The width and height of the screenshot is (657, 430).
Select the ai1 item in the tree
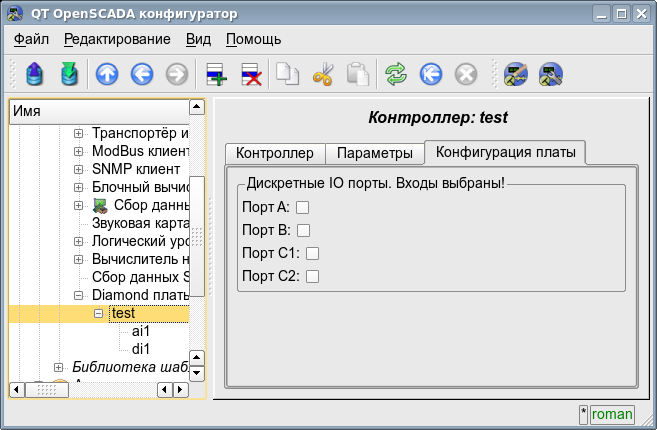pyautogui.click(x=140, y=331)
